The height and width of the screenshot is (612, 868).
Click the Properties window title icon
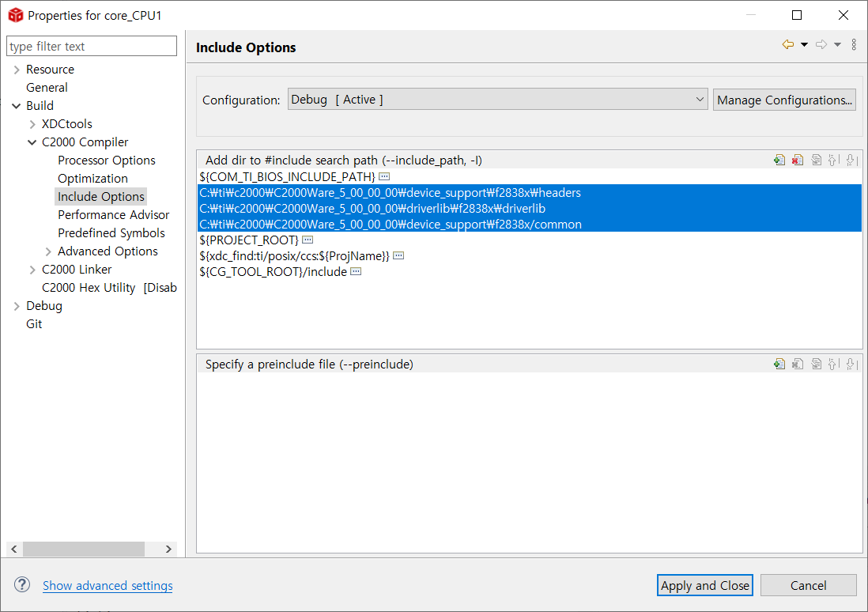pos(16,16)
